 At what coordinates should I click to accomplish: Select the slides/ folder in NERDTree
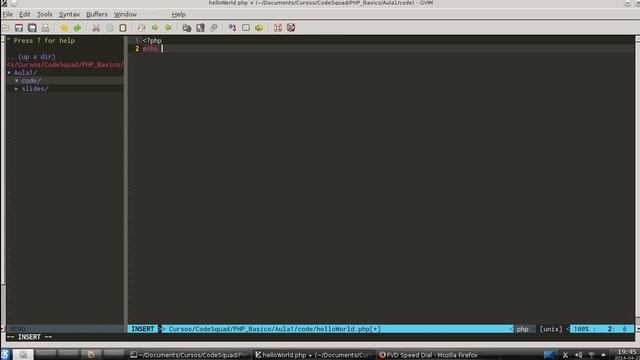point(35,89)
